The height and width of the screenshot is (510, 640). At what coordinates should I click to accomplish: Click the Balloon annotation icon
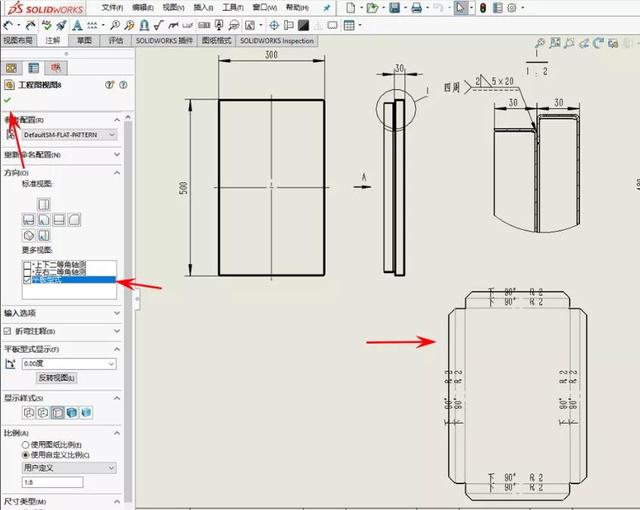(115, 25)
